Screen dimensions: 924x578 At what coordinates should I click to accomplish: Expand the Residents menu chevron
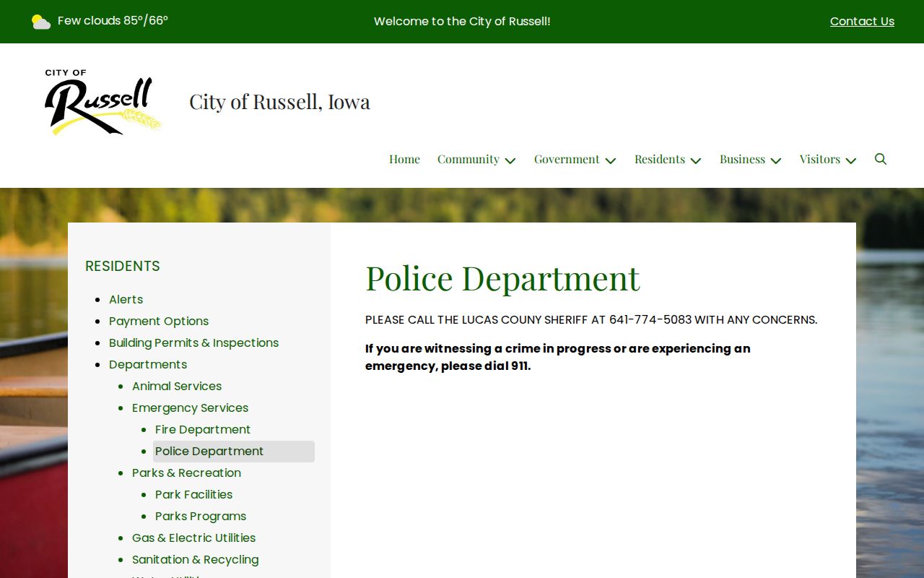[696, 160]
